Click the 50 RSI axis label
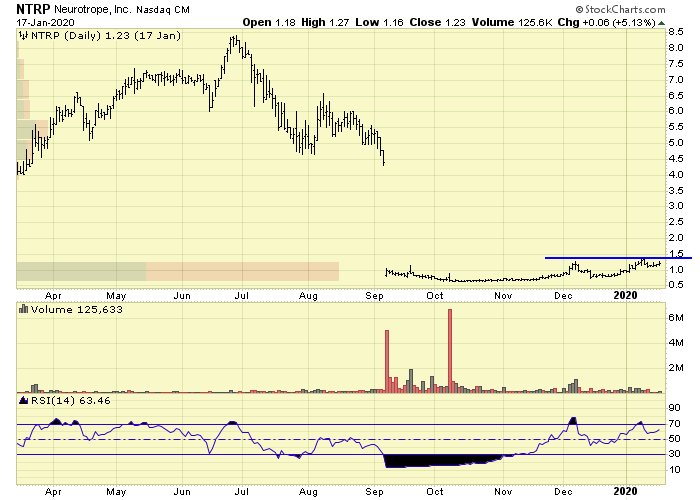 click(x=675, y=439)
